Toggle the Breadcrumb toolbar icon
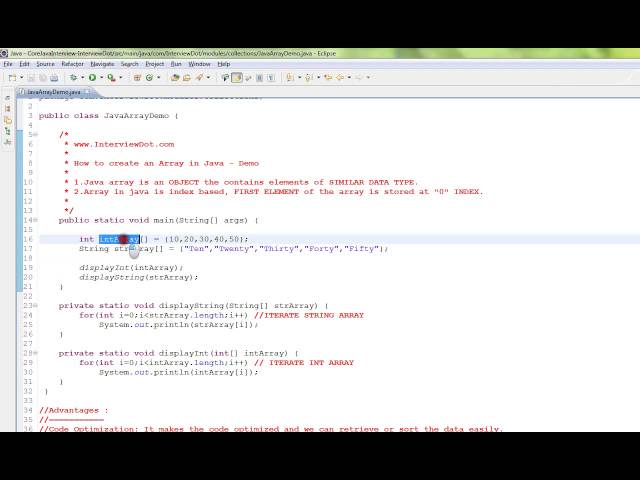The height and width of the screenshot is (480, 640). coord(225,78)
